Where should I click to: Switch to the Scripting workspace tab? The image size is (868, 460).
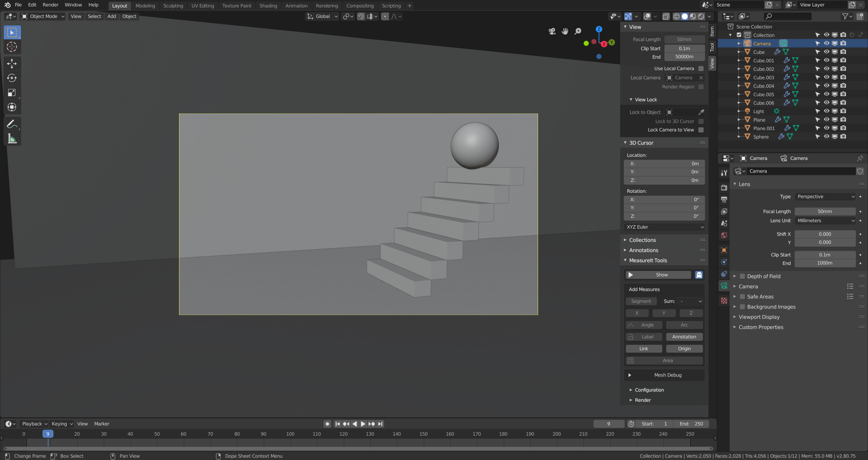click(391, 6)
